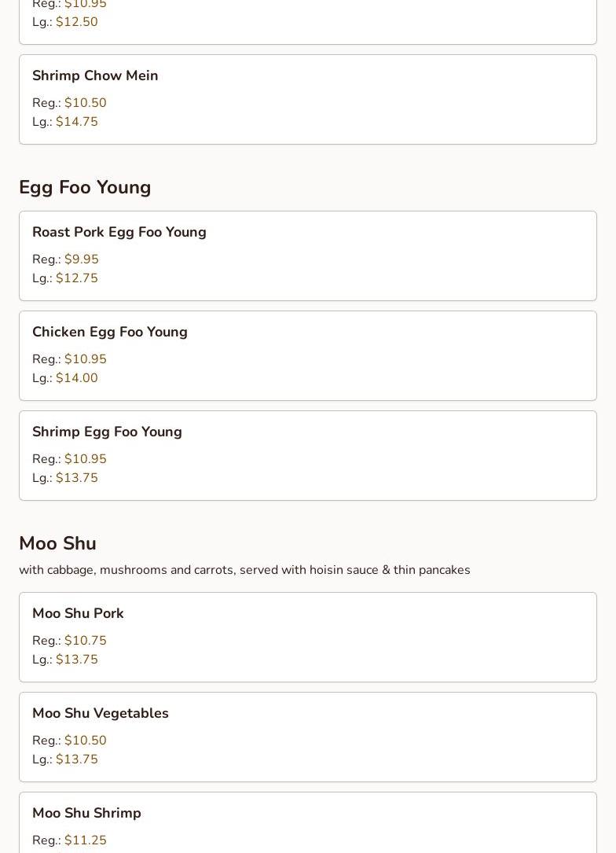Select Roast Pork Egg Foo Young large $12.75

coord(76,278)
